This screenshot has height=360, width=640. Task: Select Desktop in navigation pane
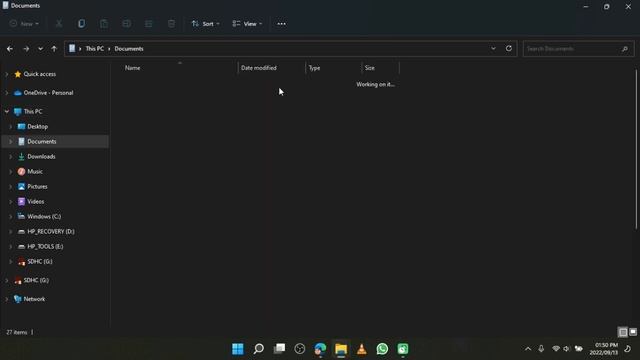[x=38, y=127]
